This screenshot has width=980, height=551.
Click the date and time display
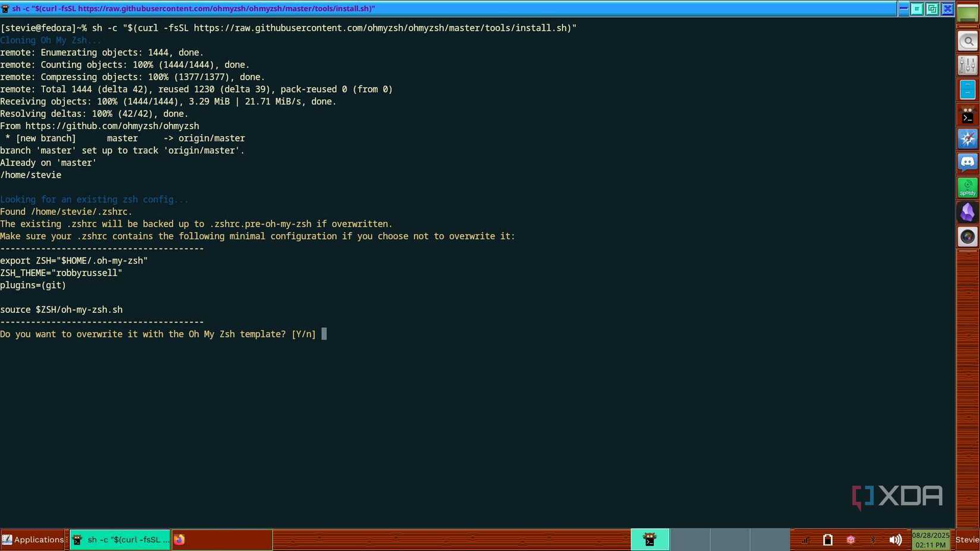(930, 540)
